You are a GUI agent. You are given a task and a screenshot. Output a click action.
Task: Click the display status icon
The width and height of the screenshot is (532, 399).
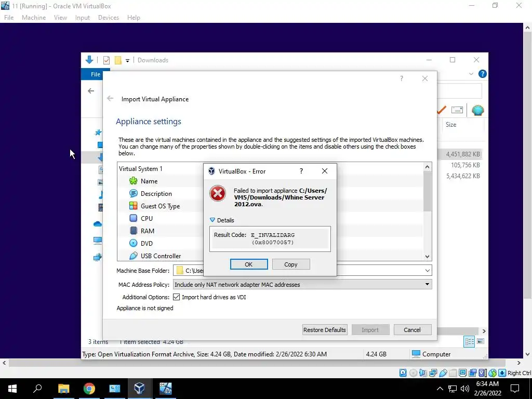pos(462,373)
